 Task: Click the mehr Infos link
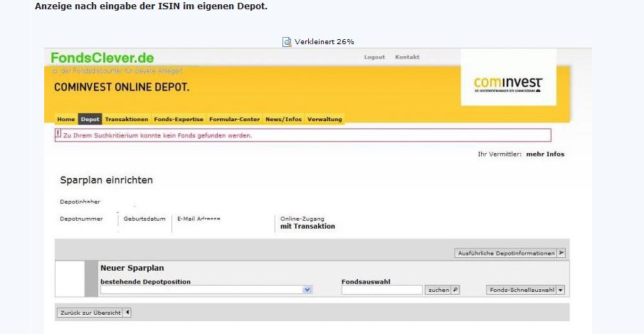click(545, 154)
